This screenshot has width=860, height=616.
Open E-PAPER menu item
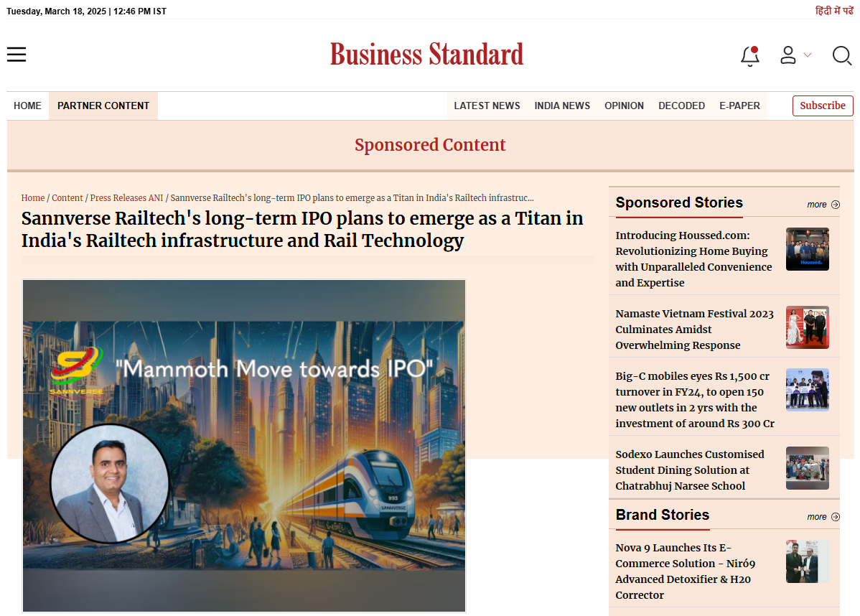[740, 106]
